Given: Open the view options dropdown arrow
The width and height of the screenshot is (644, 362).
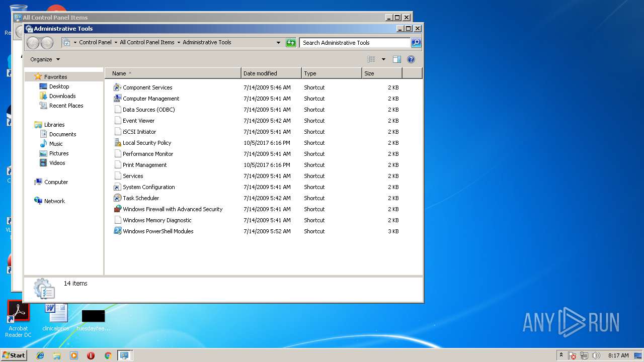Looking at the screenshot, I should [x=383, y=59].
